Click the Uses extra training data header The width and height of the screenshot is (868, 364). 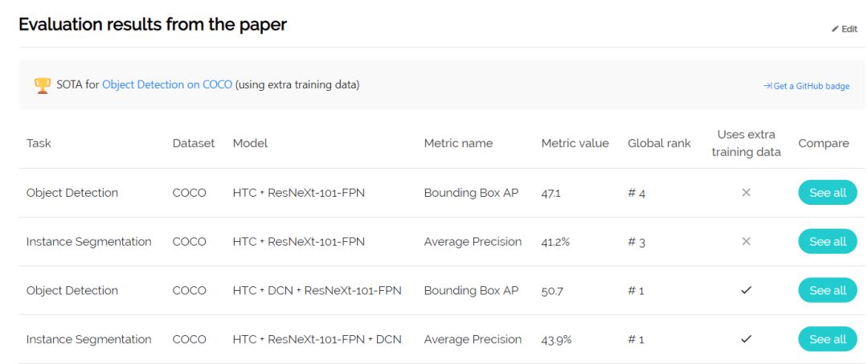tap(746, 144)
